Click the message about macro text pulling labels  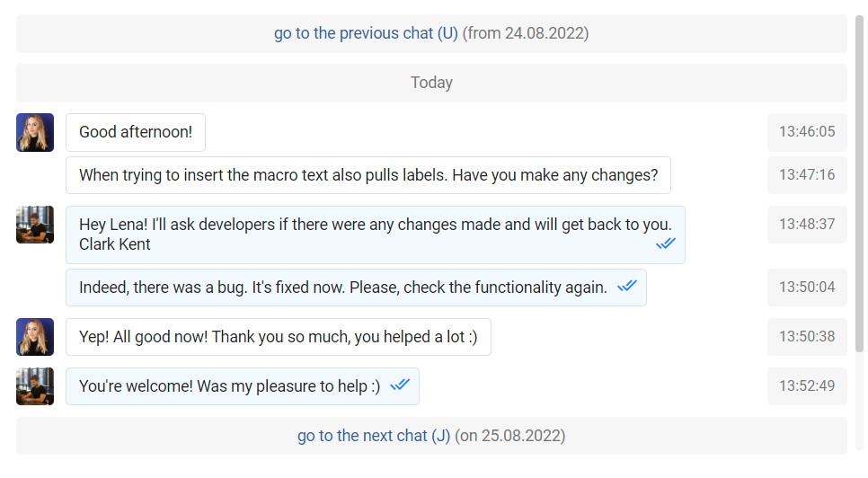click(368, 175)
